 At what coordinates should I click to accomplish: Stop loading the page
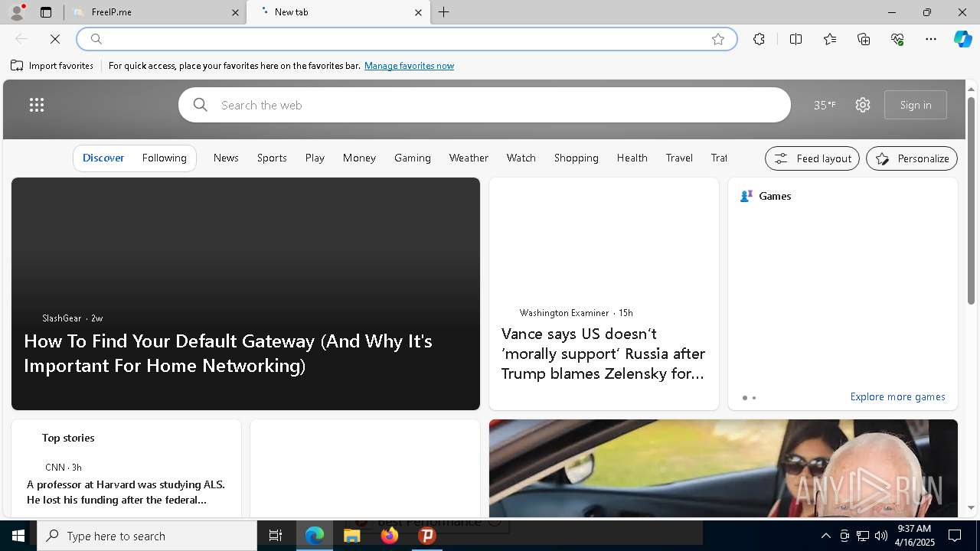[55, 39]
